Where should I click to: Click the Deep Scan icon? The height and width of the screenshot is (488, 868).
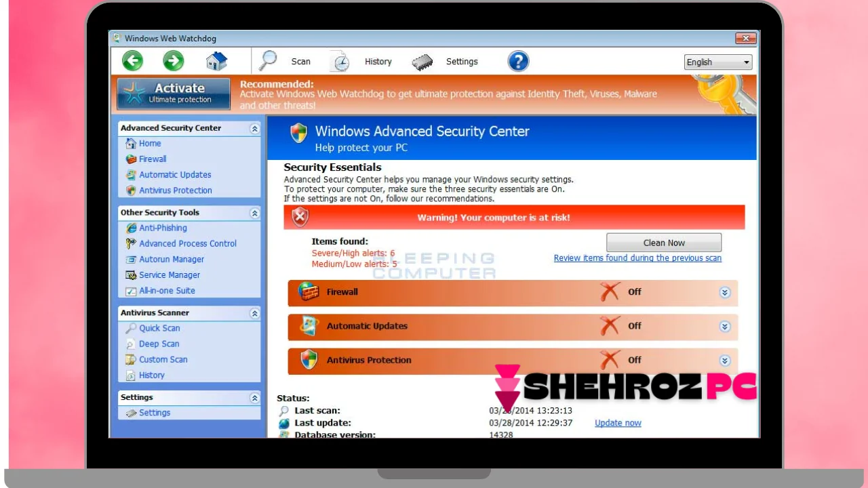click(x=131, y=344)
